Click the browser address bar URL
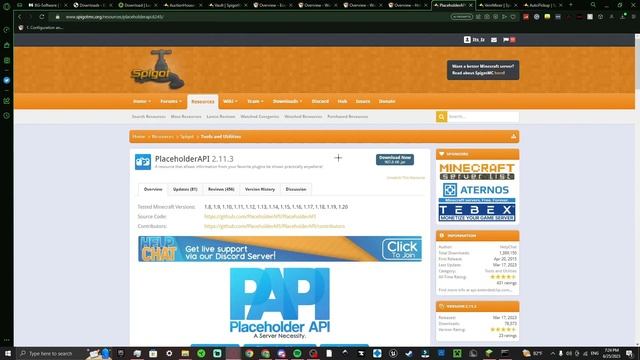640x360 pixels. click(115, 17)
